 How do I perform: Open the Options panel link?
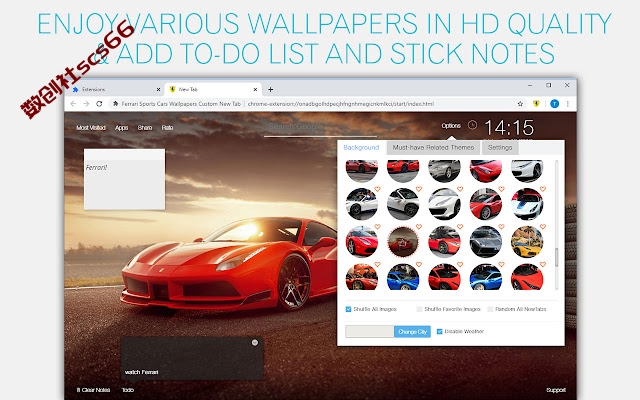point(451,126)
